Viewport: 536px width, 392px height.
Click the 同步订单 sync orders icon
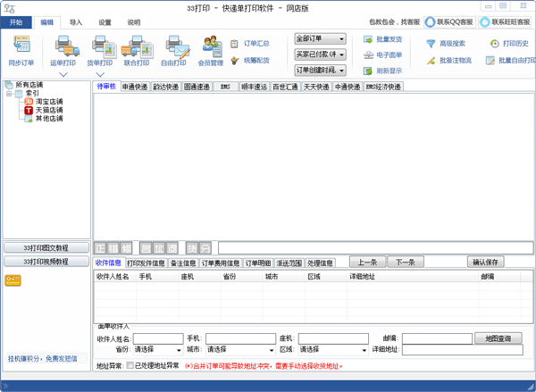tap(21, 45)
